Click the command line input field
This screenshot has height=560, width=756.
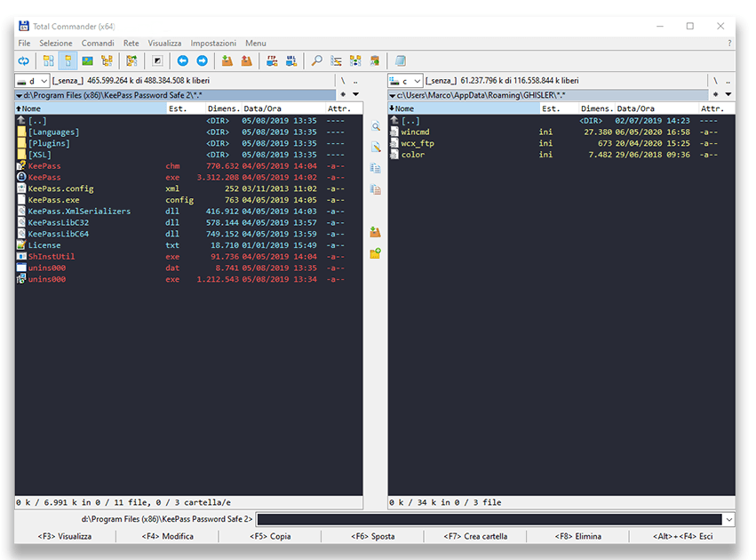(x=489, y=519)
